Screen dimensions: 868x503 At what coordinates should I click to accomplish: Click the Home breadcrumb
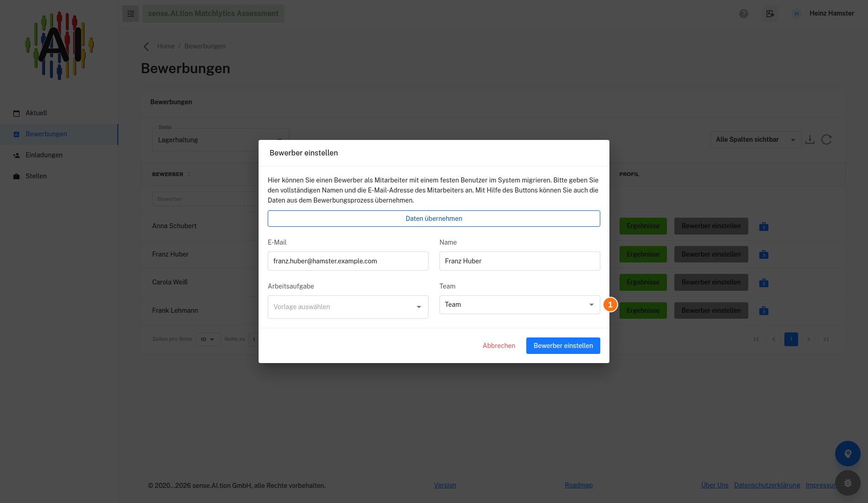[x=166, y=46]
